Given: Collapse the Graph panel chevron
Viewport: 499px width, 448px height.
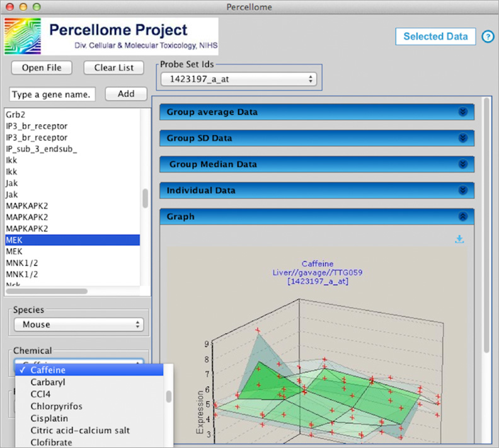Looking at the screenshot, I should (463, 216).
